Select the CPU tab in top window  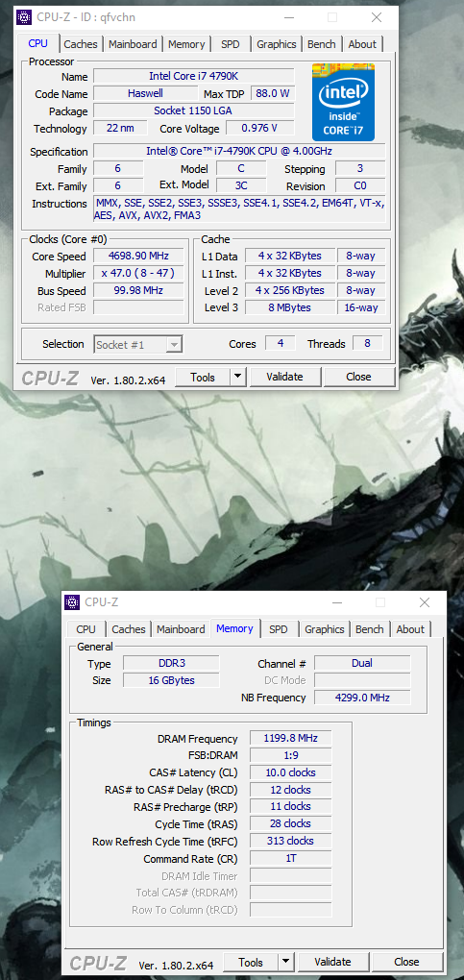(38, 43)
